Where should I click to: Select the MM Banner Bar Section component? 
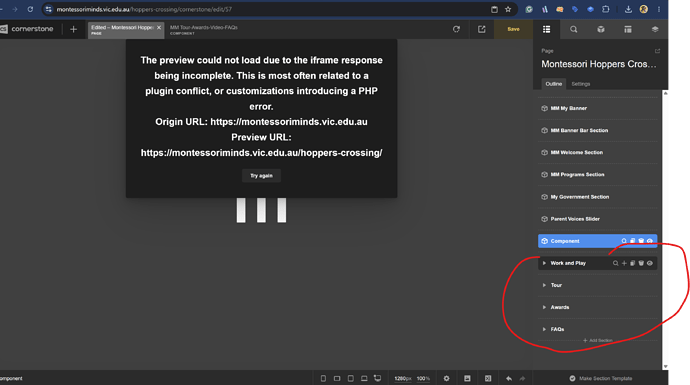[x=598, y=130]
